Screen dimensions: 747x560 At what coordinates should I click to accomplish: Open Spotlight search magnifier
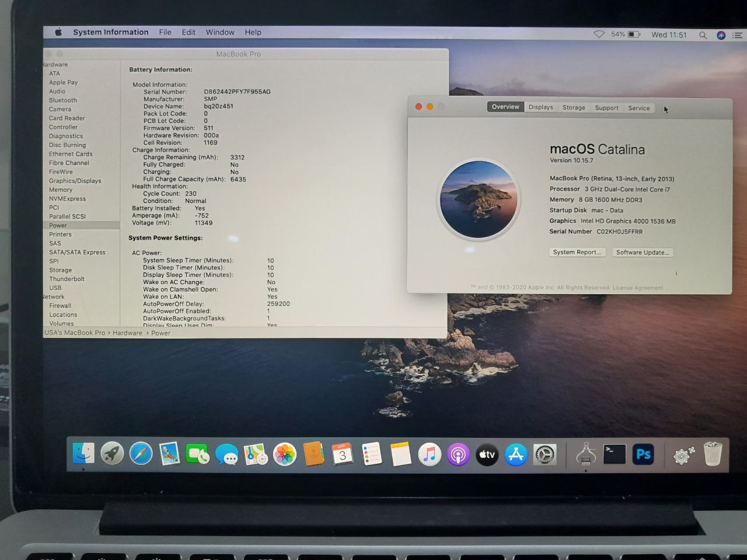[703, 35]
